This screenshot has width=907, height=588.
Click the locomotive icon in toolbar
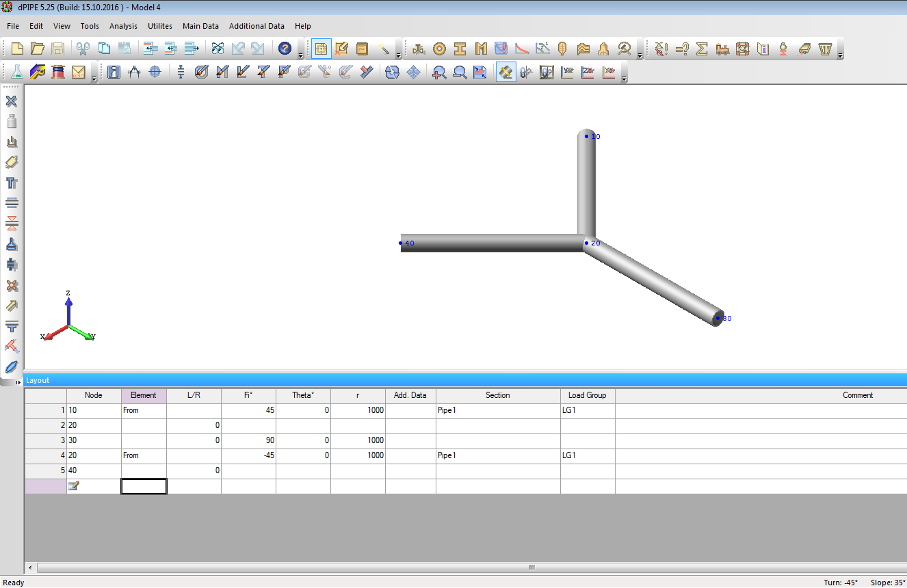coord(722,49)
